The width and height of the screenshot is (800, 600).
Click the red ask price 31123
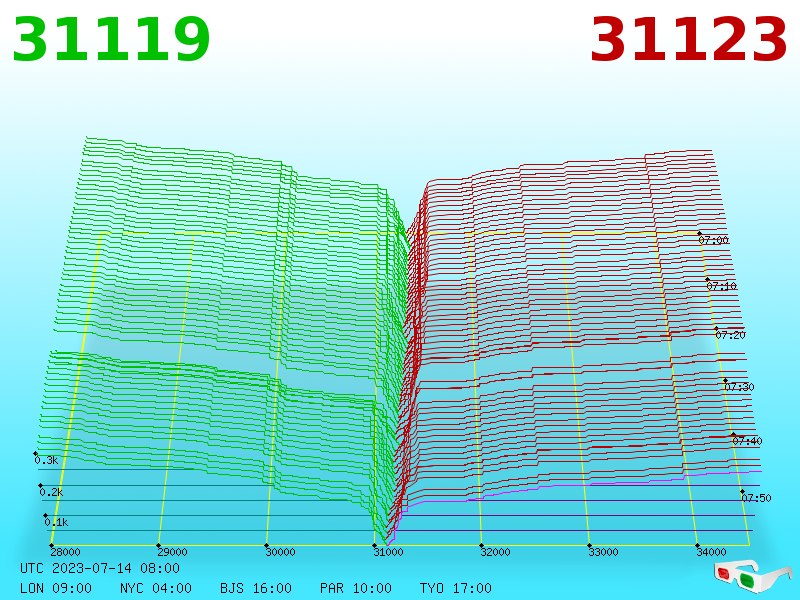[688, 39]
